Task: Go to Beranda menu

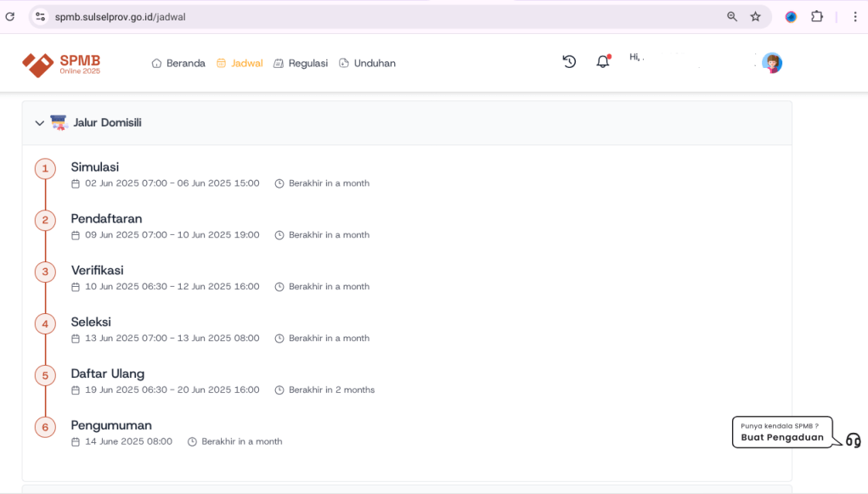Action: (178, 64)
